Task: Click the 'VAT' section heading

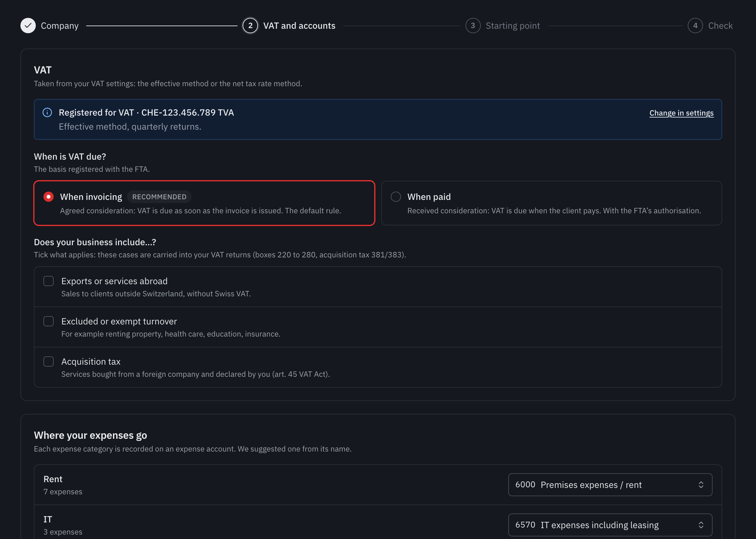Action: (42, 70)
